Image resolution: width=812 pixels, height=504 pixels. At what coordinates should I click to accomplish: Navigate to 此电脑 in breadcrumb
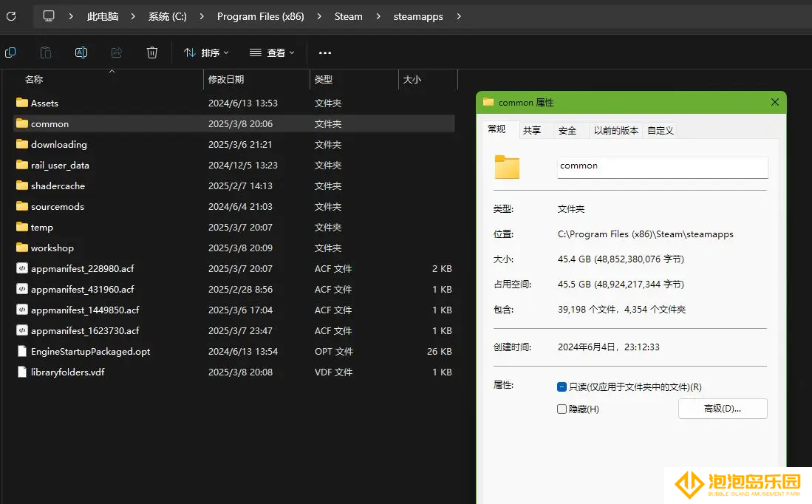103,16
